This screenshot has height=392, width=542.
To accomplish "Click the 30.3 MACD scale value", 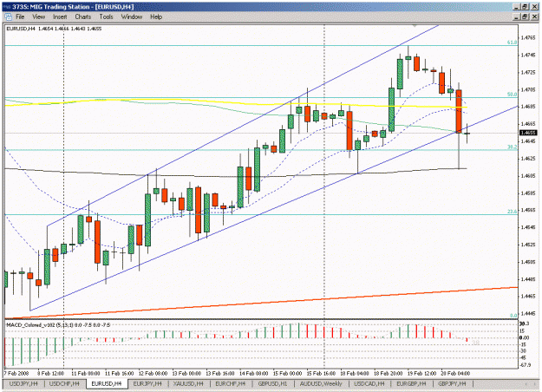I will pyautogui.click(x=525, y=323).
